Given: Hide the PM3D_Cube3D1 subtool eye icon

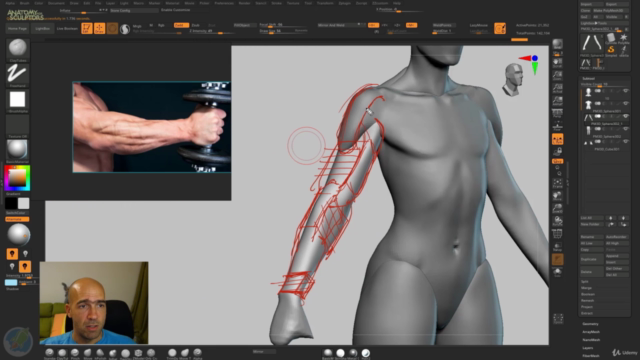Looking at the screenshot, I should (625, 142).
